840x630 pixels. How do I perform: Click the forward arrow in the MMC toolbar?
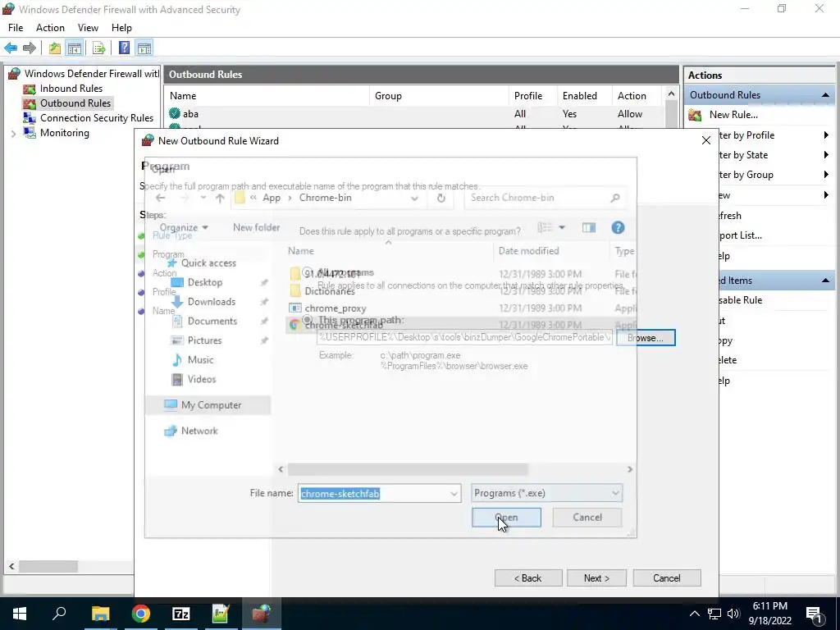pyautogui.click(x=30, y=48)
